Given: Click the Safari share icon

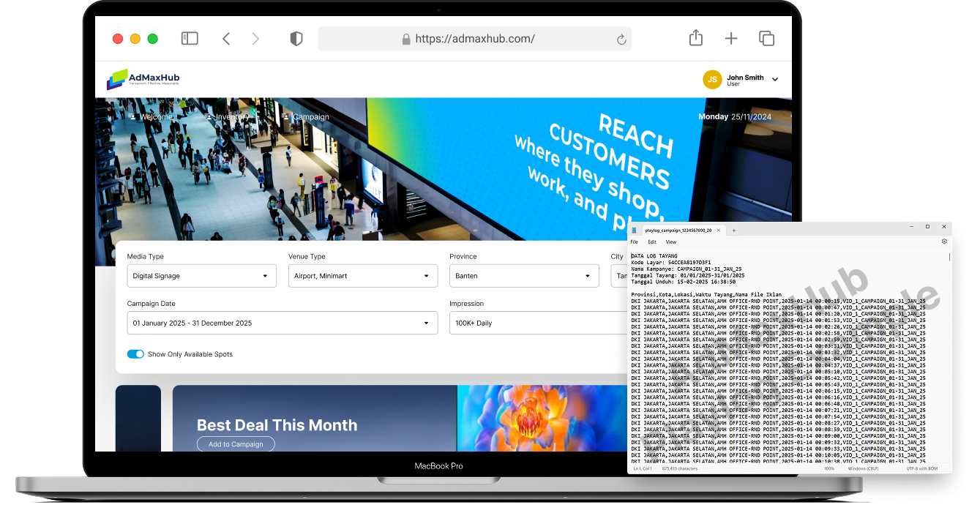Looking at the screenshot, I should [x=695, y=38].
